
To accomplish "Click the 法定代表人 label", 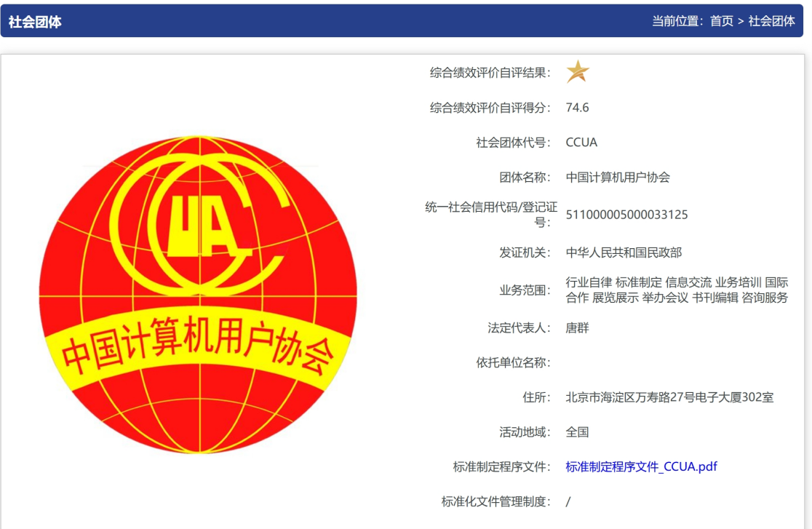I will click(x=519, y=328).
